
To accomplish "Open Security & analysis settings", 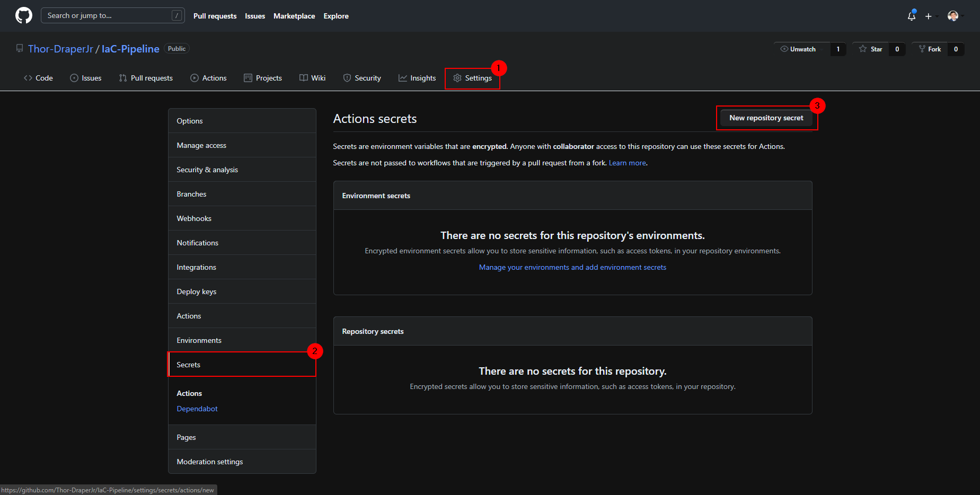I will tap(242, 170).
